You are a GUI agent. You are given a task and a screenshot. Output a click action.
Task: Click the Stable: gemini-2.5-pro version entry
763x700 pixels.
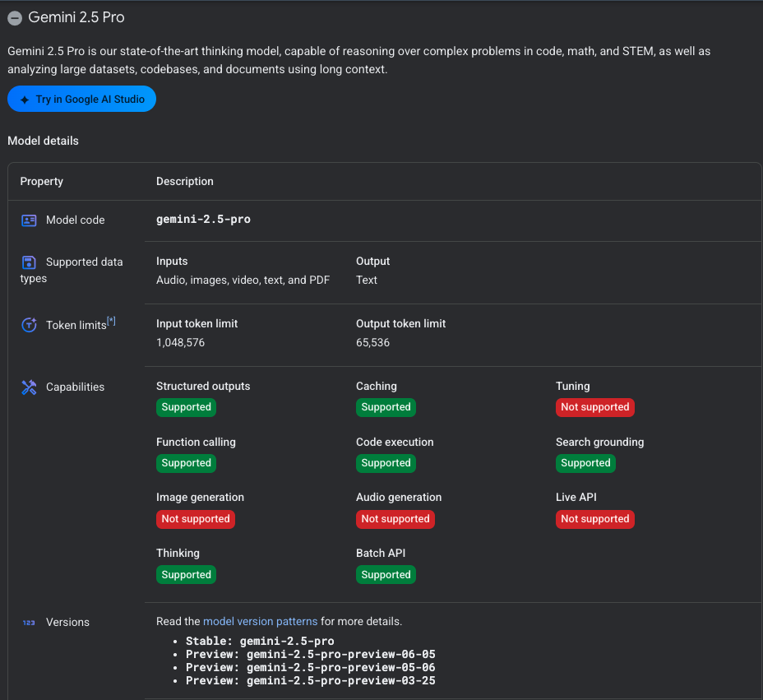(x=260, y=641)
